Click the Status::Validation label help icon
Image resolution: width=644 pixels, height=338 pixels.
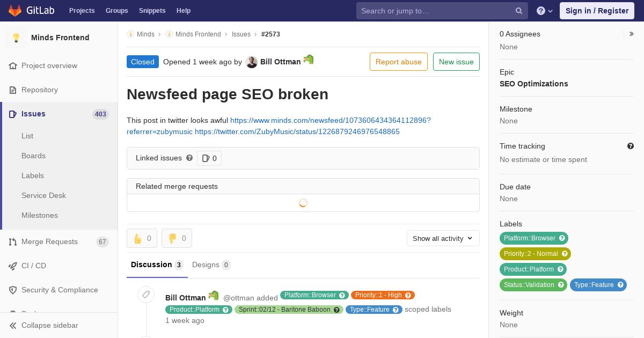point(561,284)
